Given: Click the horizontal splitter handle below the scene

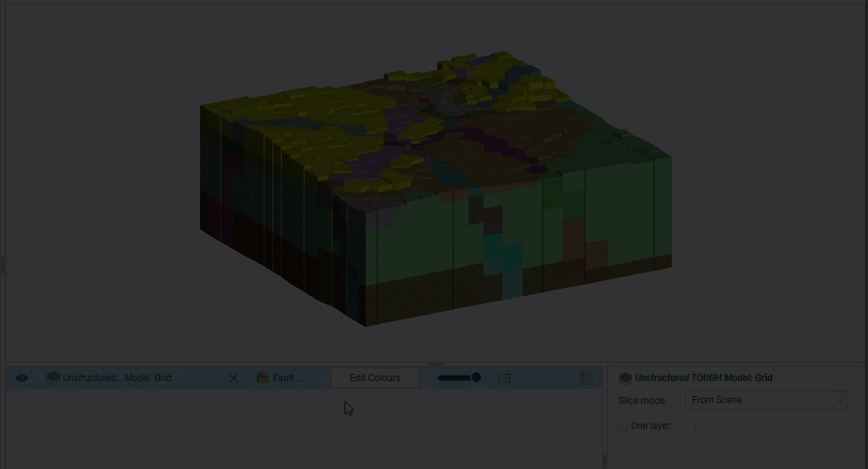Looking at the screenshot, I should pyautogui.click(x=436, y=364).
